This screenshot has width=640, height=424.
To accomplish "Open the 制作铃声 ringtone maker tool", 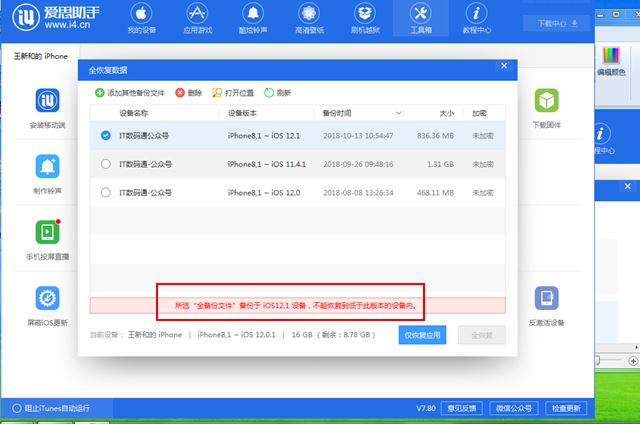I will pos(47,174).
